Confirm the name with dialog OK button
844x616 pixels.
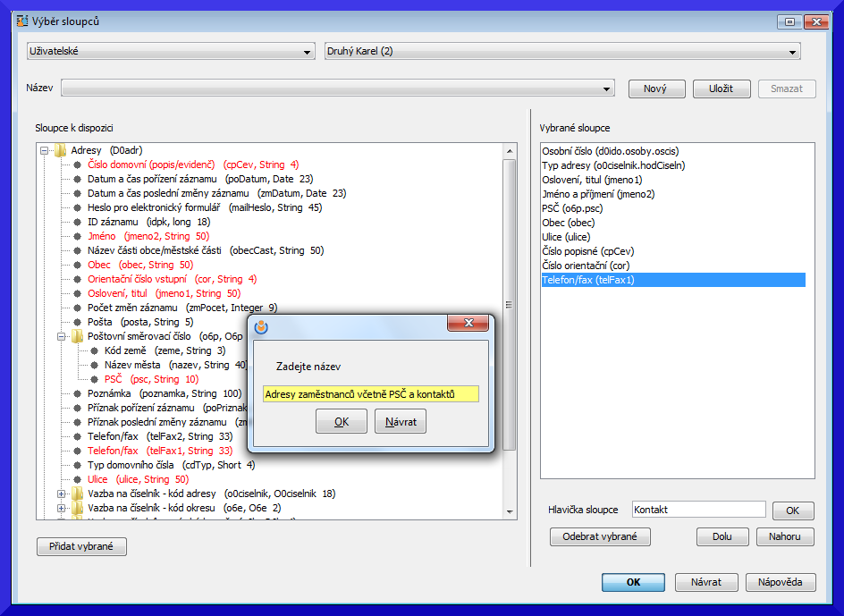click(x=341, y=422)
